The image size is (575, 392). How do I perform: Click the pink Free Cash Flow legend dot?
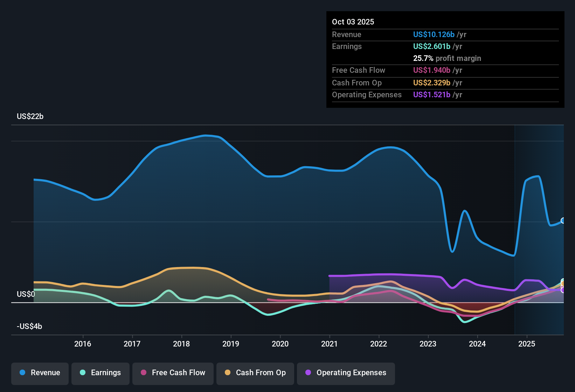point(143,373)
